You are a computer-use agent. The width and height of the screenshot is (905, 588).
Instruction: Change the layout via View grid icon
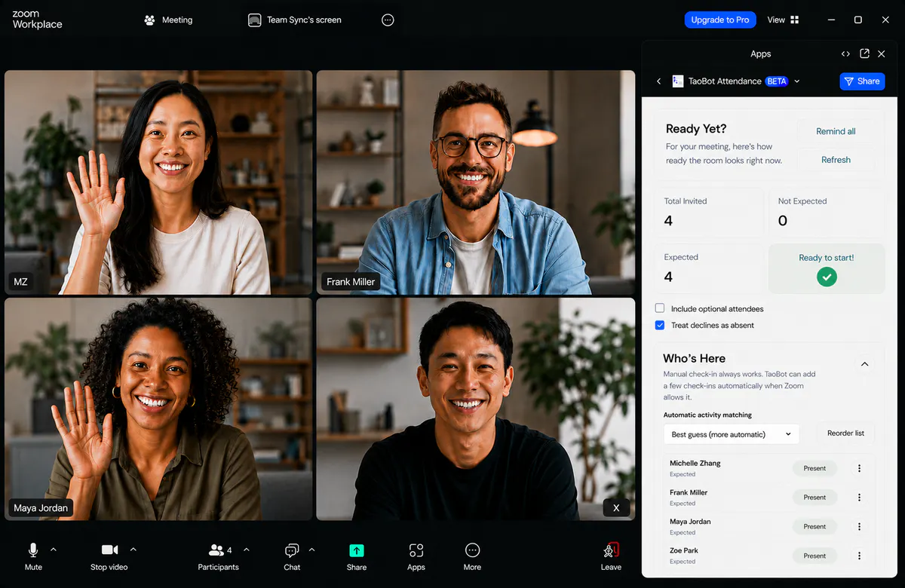[x=795, y=20]
